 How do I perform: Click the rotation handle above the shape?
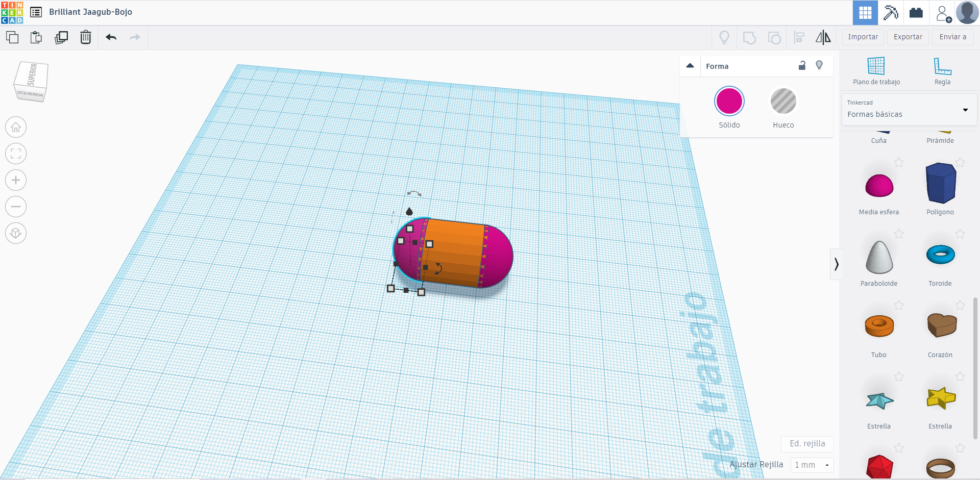click(x=414, y=193)
